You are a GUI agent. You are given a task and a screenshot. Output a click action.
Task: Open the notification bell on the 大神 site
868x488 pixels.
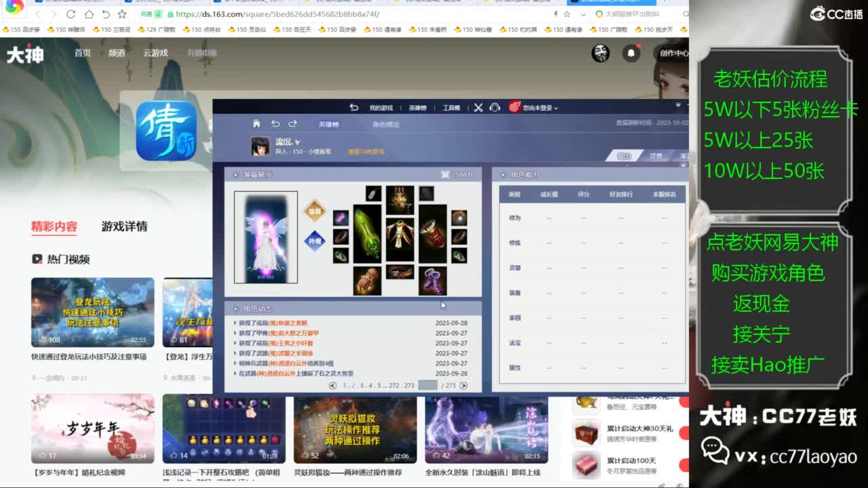click(x=631, y=53)
